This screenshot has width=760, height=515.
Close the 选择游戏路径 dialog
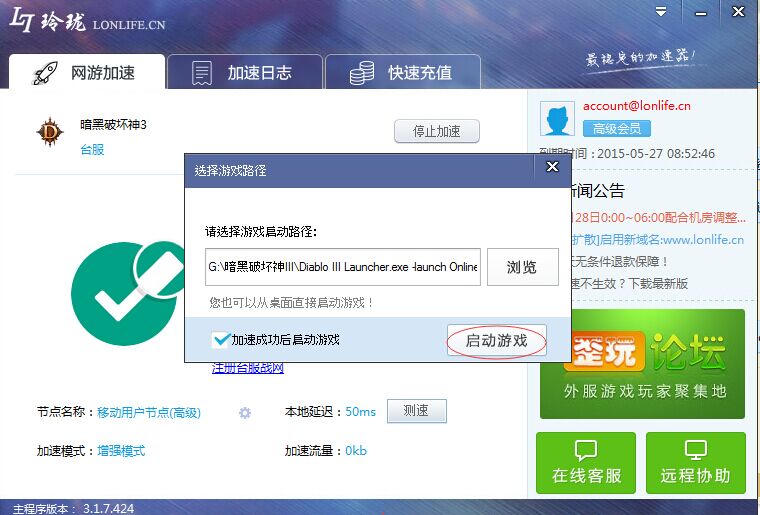(x=551, y=168)
